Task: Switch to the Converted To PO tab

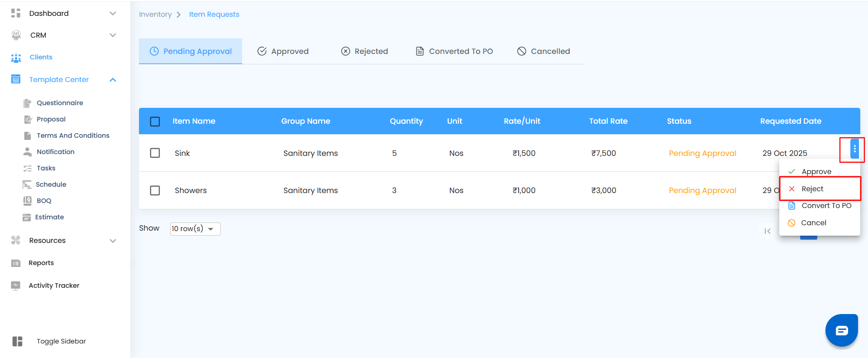Action: (x=454, y=51)
